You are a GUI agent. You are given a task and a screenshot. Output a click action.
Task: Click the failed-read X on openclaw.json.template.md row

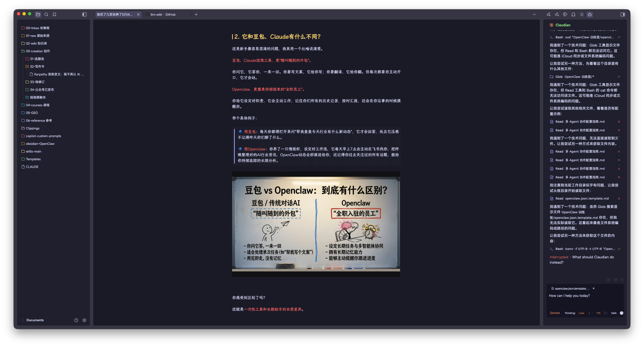point(619,199)
